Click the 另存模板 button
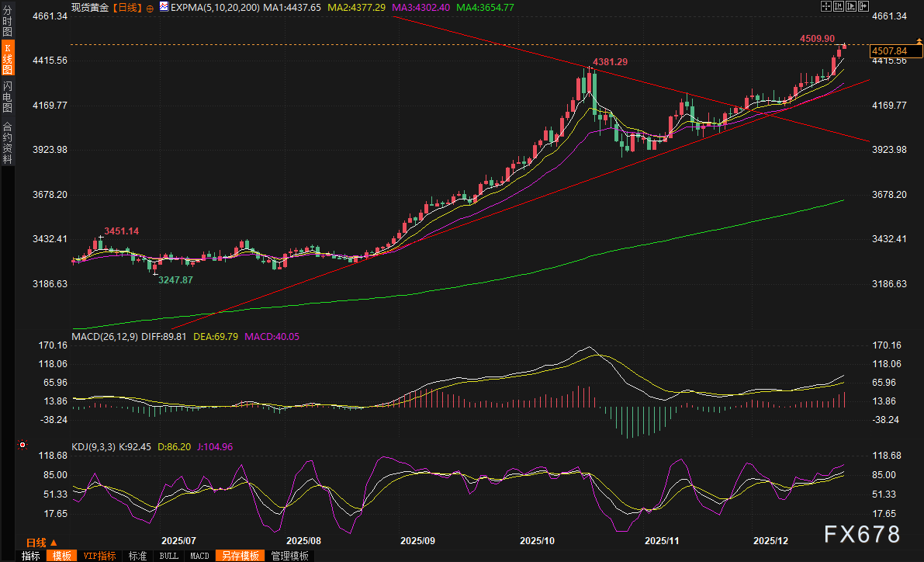The image size is (924, 562). (240, 556)
